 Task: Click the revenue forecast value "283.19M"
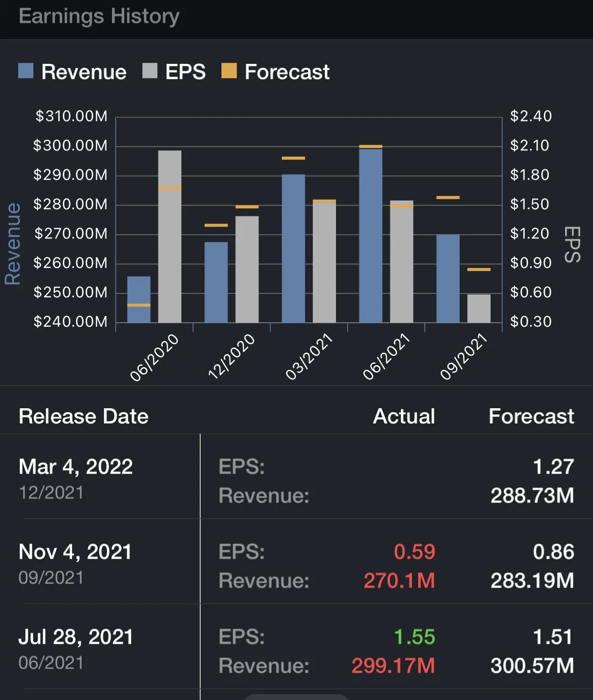(x=532, y=580)
